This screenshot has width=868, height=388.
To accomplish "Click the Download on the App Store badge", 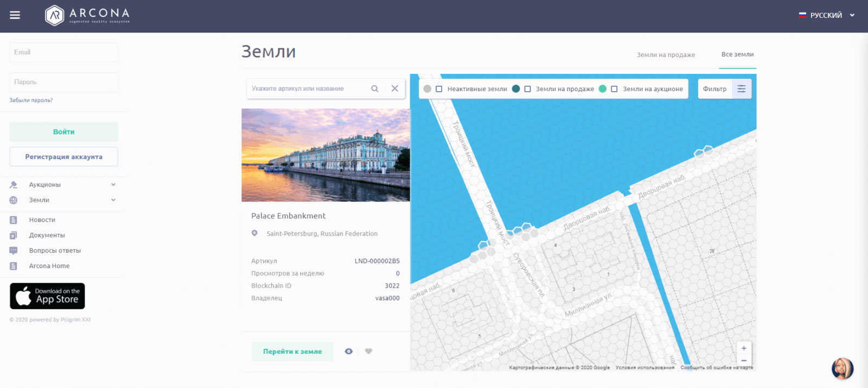I will (47, 296).
